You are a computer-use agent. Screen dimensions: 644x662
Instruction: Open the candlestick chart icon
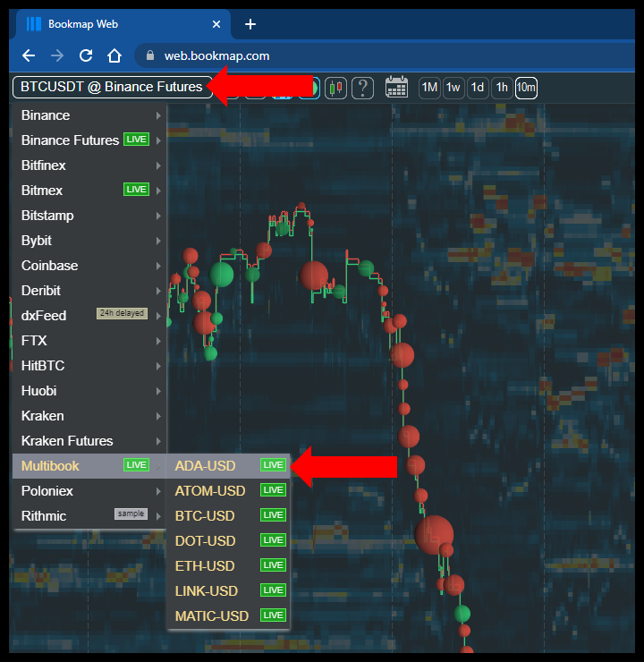pos(336,89)
